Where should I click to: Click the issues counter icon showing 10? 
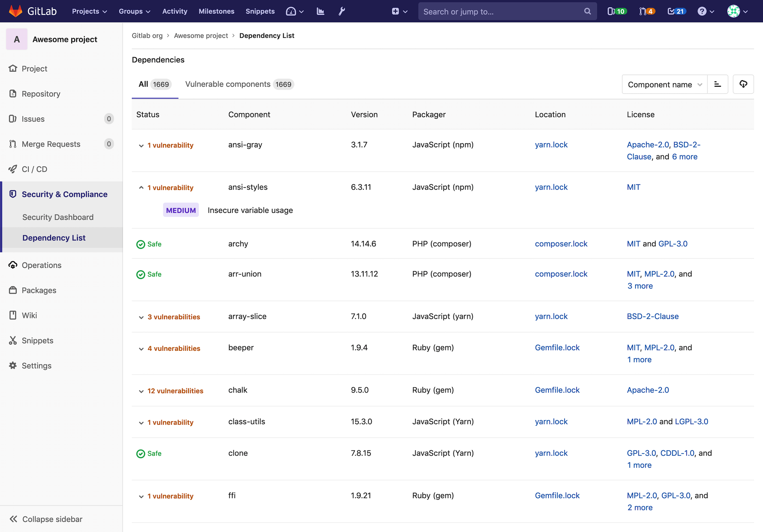point(617,11)
